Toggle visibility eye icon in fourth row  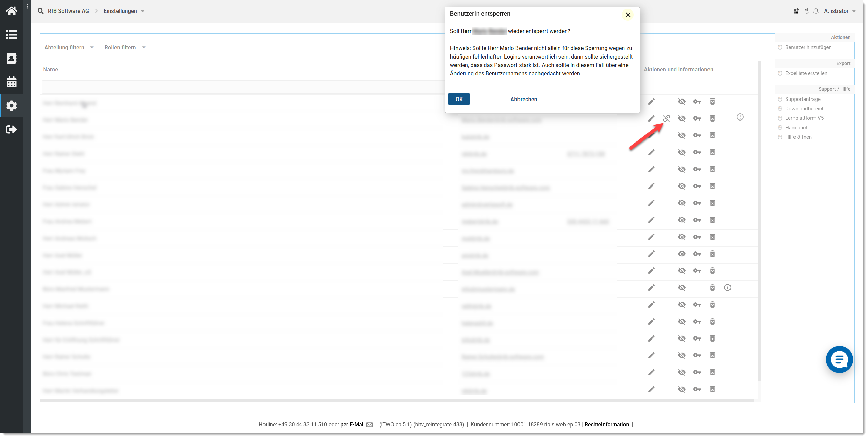pos(682,152)
